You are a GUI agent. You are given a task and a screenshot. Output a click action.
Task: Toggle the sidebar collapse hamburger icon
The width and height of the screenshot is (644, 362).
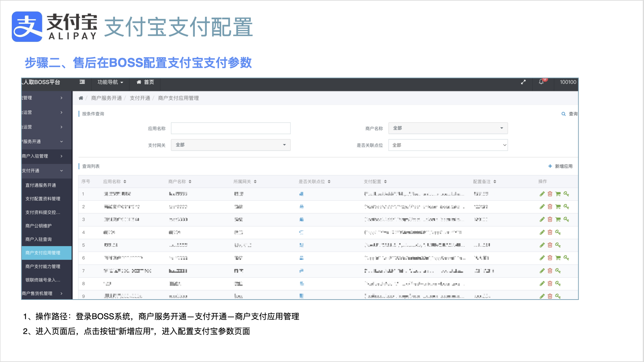pyautogui.click(x=82, y=82)
